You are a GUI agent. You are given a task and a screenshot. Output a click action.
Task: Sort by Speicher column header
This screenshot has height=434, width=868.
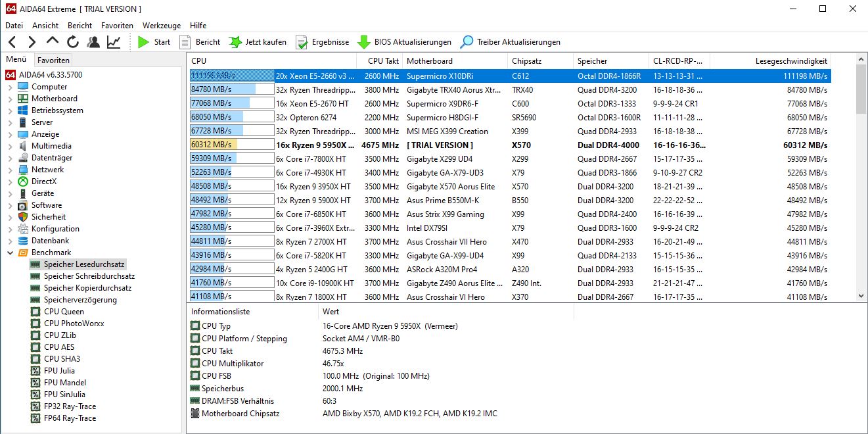coord(611,61)
